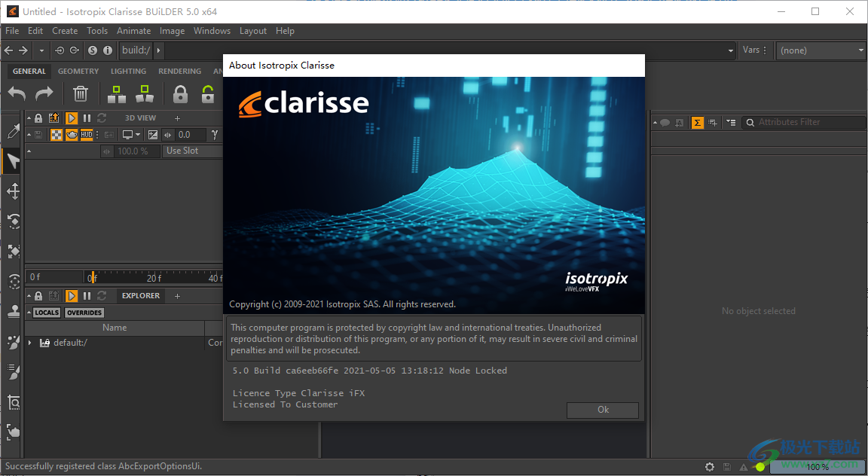Viewport: 868px width, 476px height.
Task: Collapse the LOCALS row triangle
Action: coord(29,313)
